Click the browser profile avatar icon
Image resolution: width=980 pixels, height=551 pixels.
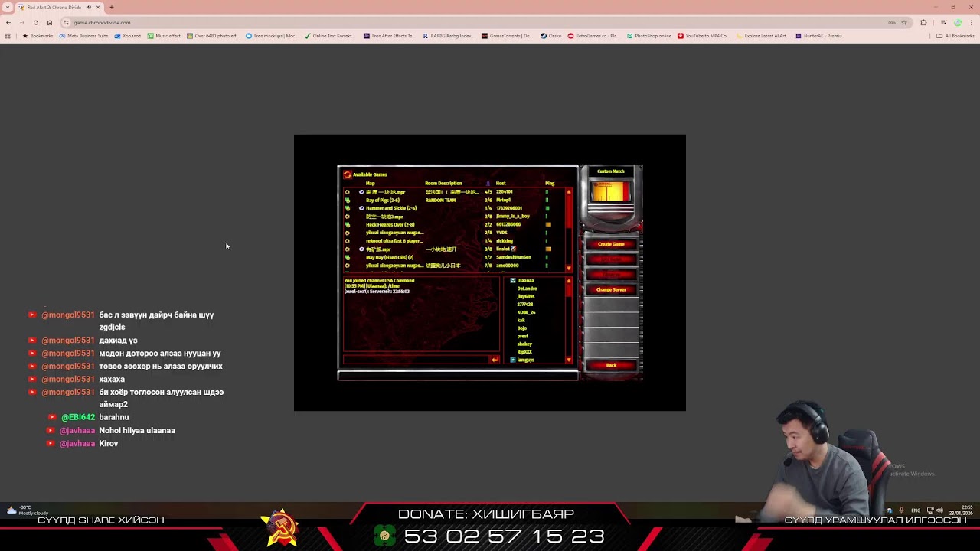[x=958, y=22]
